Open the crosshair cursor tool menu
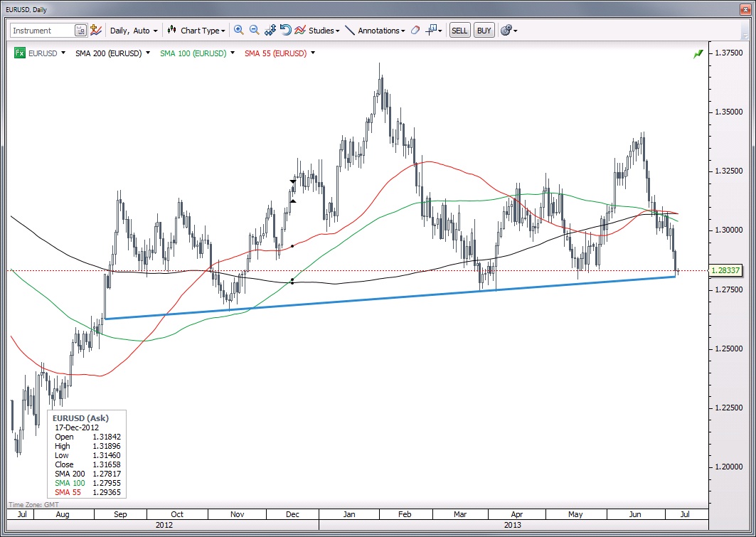The height and width of the screenshot is (537, 756). [x=434, y=31]
